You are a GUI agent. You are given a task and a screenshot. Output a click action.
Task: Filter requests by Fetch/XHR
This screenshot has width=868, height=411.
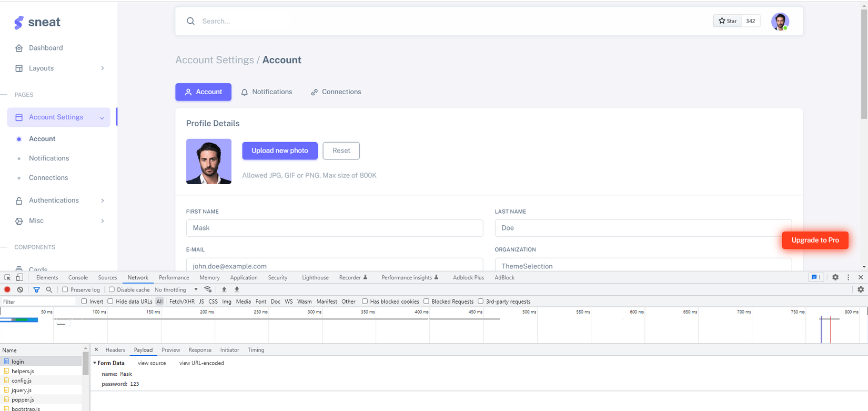182,302
